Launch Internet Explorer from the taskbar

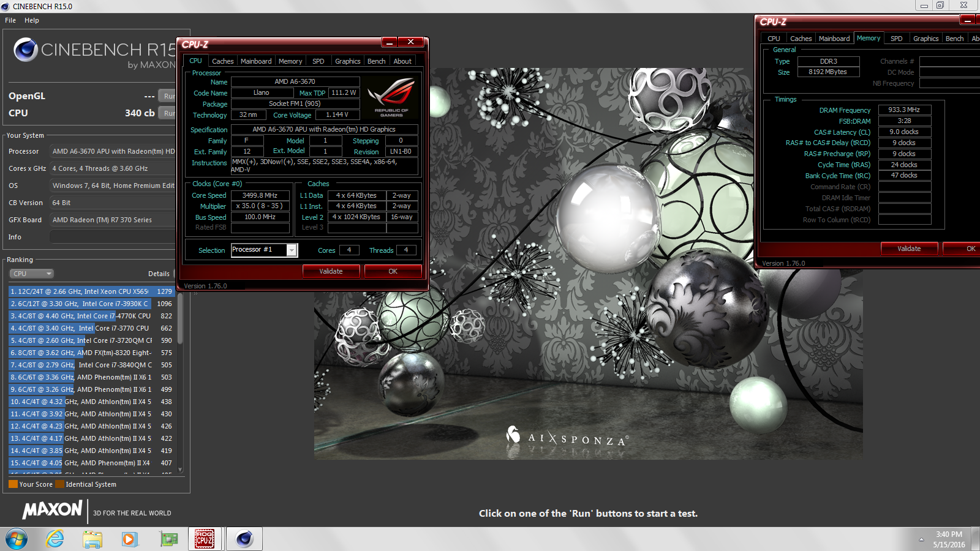(55, 539)
